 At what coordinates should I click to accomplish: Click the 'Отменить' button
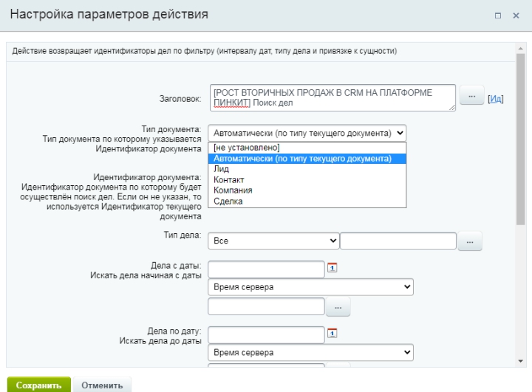click(x=102, y=385)
